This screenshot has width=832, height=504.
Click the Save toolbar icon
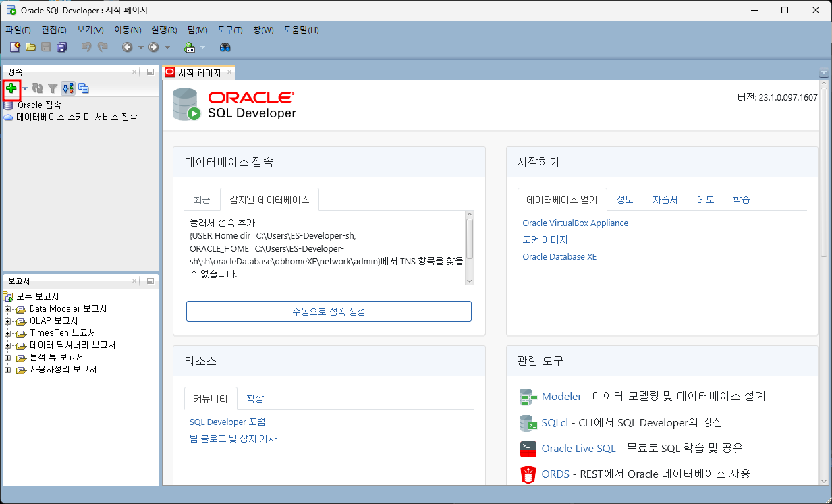[x=46, y=47]
